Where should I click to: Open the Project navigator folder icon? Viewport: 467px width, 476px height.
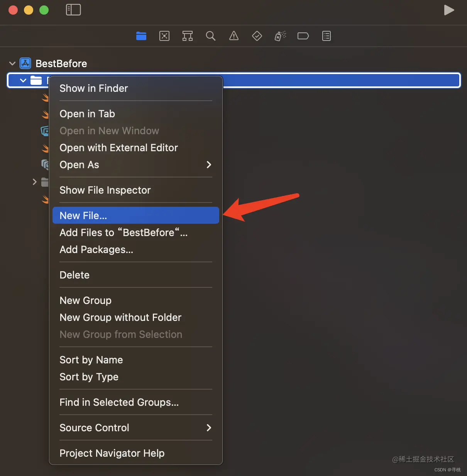141,36
